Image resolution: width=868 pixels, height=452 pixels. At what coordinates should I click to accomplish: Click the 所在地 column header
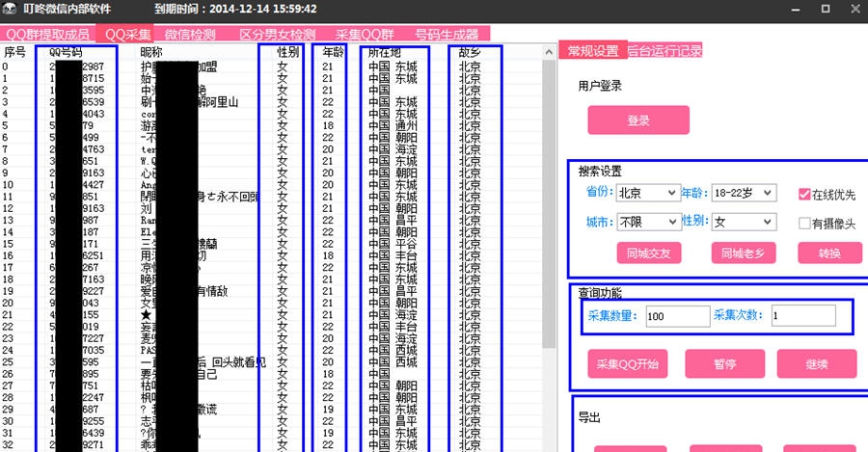coord(384,52)
